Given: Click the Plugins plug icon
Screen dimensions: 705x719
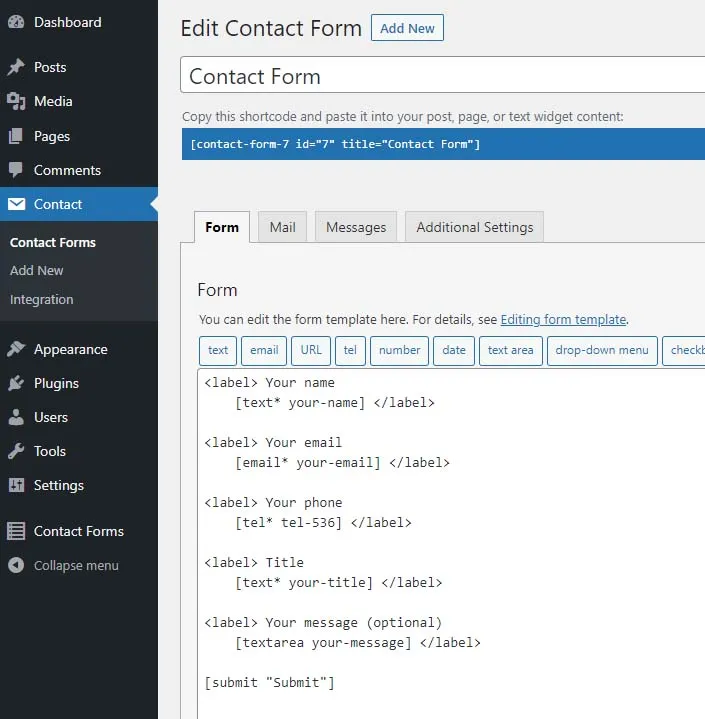Looking at the screenshot, I should pyautogui.click(x=16, y=383).
